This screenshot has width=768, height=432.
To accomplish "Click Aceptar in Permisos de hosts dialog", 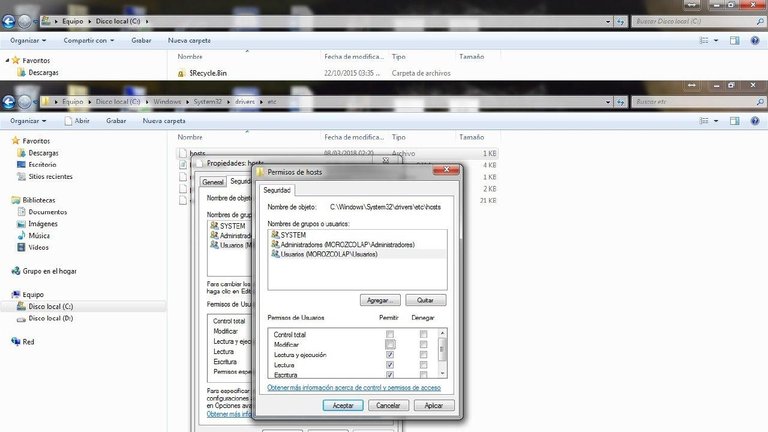I will click(343, 406).
